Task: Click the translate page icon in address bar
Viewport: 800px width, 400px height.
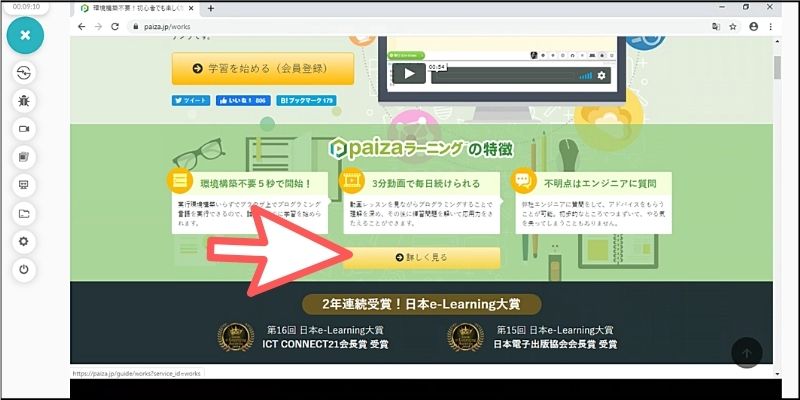Action: pyautogui.click(x=716, y=27)
